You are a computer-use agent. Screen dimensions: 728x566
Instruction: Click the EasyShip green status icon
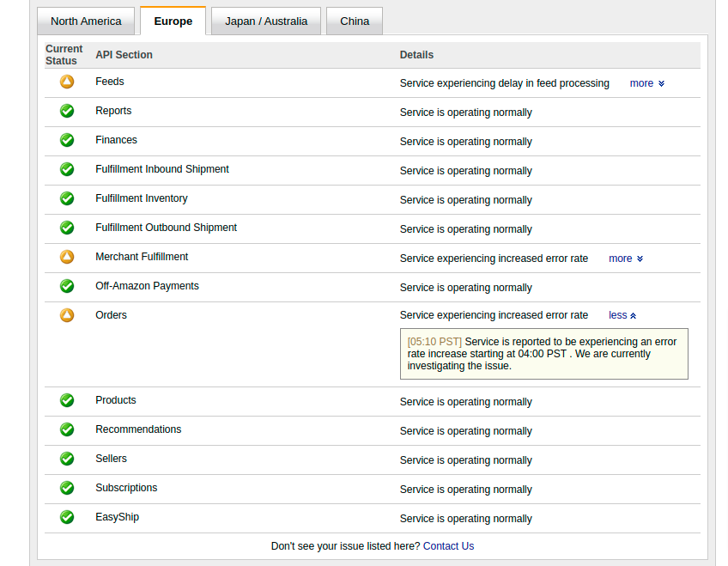pyautogui.click(x=67, y=517)
